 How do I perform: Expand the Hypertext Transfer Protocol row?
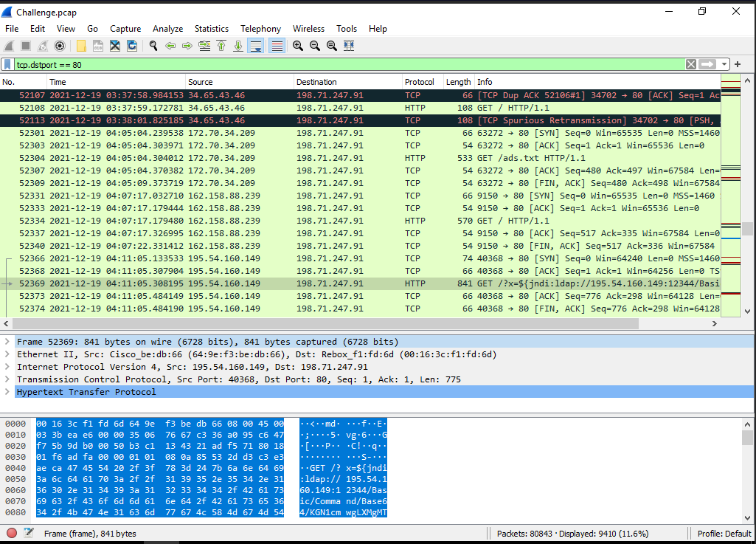[7, 392]
